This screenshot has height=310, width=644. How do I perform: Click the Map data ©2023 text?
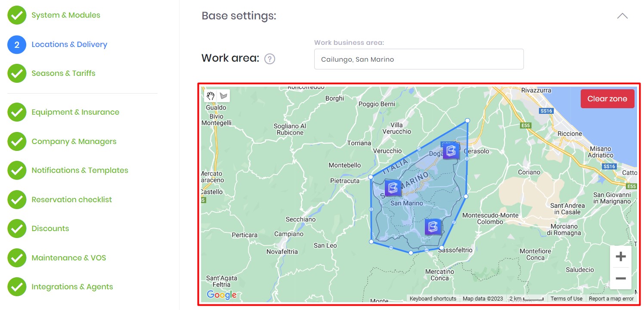click(483, 298)
